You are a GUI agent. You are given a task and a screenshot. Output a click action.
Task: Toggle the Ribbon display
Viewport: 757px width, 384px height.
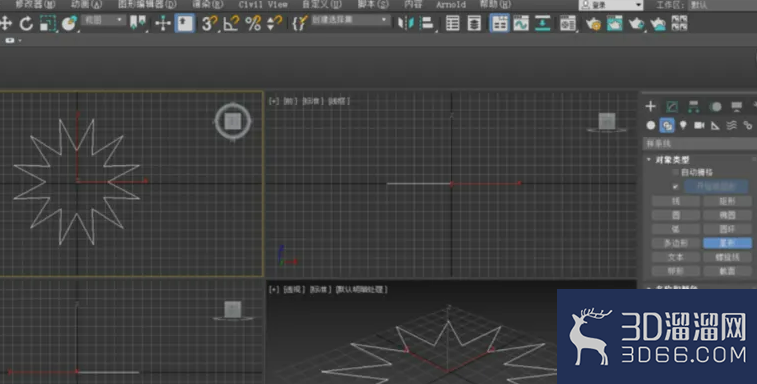[x=499, y=23]
